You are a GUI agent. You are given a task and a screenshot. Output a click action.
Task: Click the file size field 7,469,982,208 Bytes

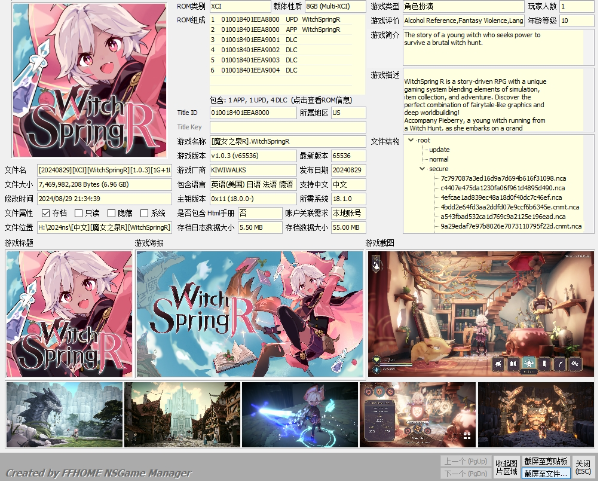coord(104,184)
